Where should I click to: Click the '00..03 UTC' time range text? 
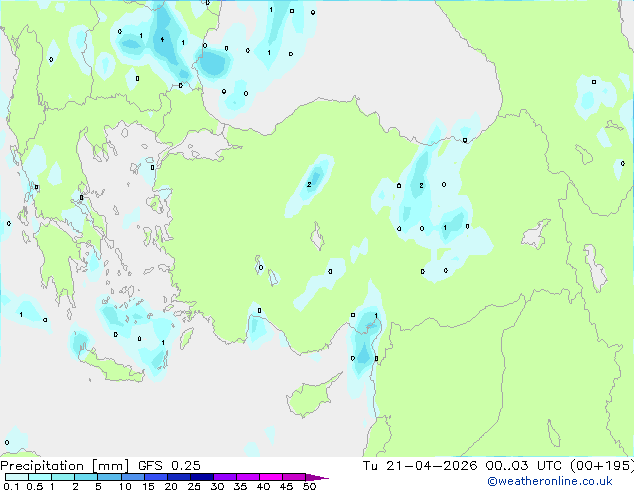[x=524, y=466]
